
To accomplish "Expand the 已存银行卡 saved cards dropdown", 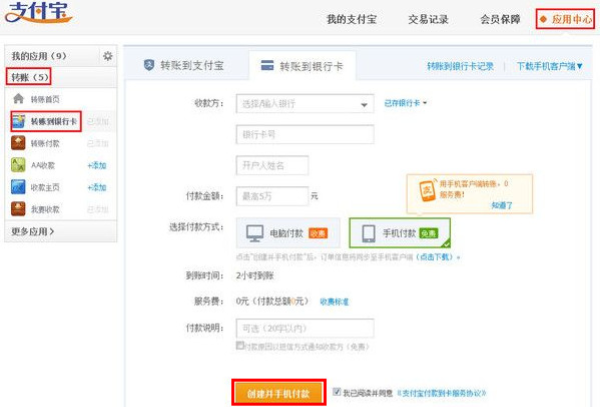I will [406, 102].
